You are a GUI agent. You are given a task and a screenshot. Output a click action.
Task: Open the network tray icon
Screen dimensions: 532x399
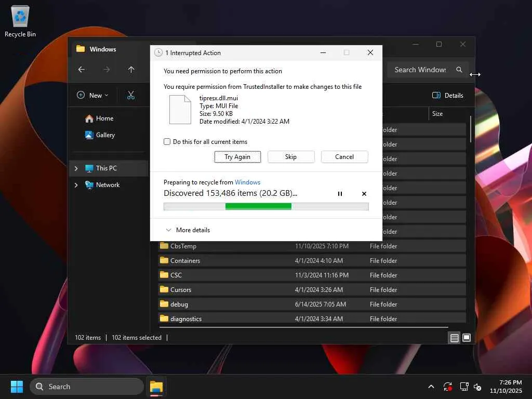[464, 387]
